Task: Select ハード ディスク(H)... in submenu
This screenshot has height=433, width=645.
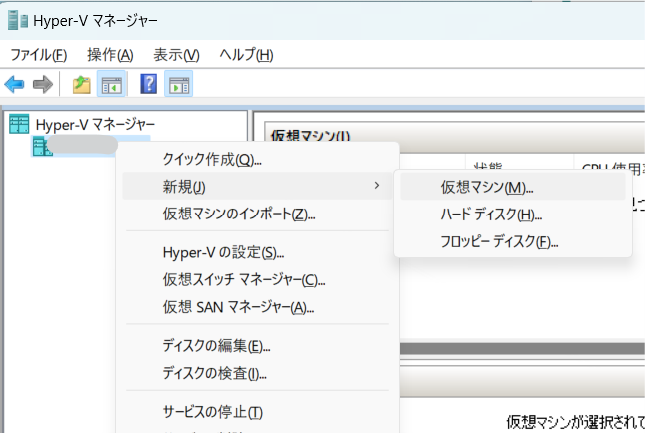Action: 513,214
